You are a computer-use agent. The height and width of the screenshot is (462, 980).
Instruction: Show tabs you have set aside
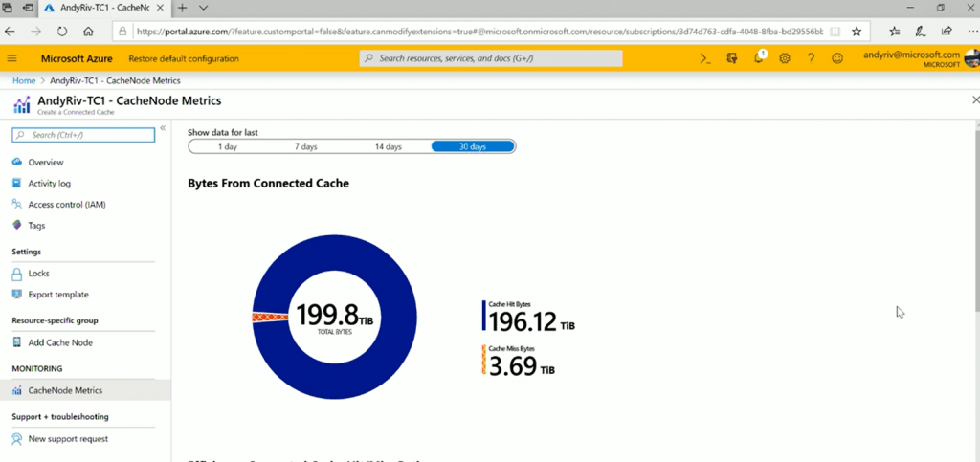pos(8,8)
